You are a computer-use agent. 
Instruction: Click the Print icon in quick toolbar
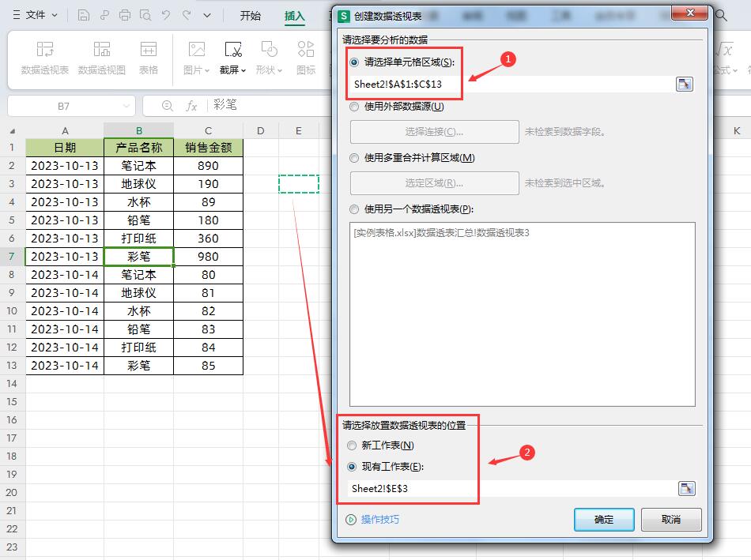125,15
